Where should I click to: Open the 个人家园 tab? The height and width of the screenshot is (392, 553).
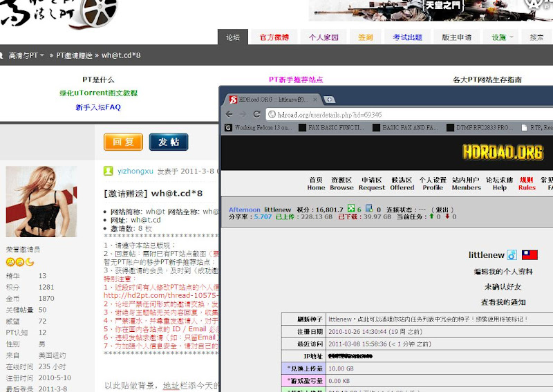324,37
